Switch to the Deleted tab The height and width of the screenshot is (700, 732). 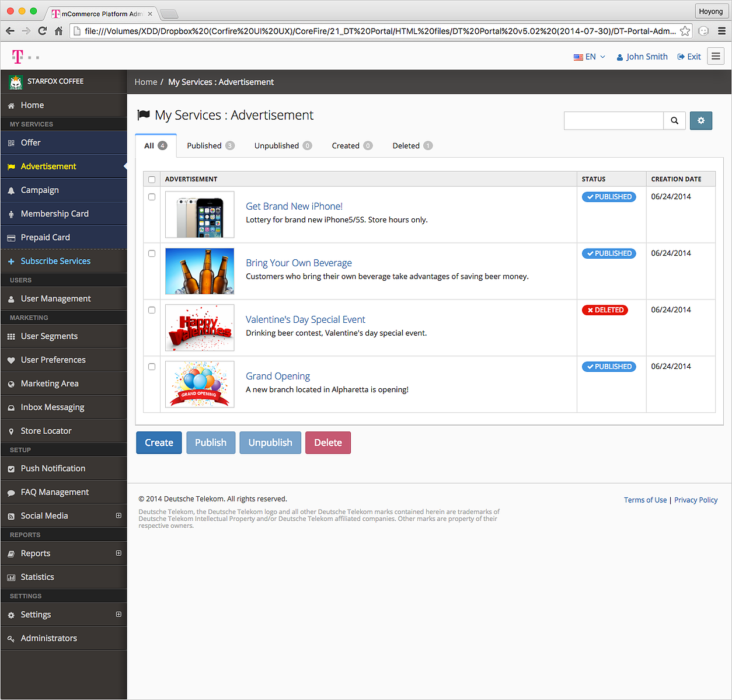[x=413, y=146]
